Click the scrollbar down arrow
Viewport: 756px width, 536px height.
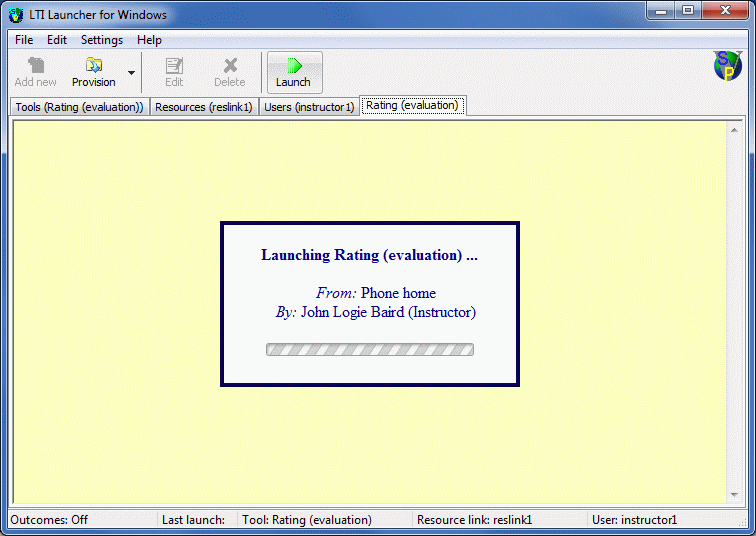pyautogui.click(x=734, y=495)
